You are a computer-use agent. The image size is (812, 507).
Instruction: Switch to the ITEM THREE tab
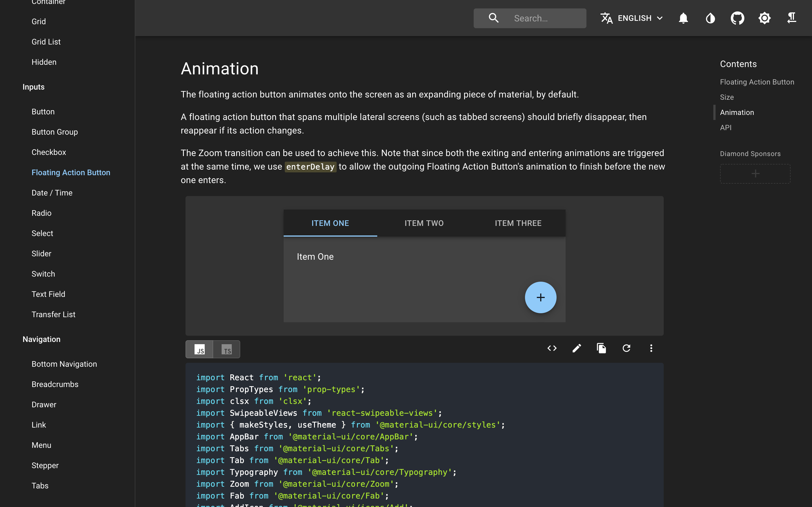518,223
